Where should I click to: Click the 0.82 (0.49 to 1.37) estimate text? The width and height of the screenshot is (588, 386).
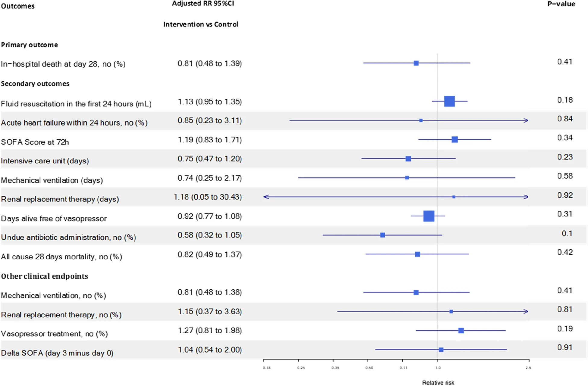pyautogui.click(x=209, y=255)
